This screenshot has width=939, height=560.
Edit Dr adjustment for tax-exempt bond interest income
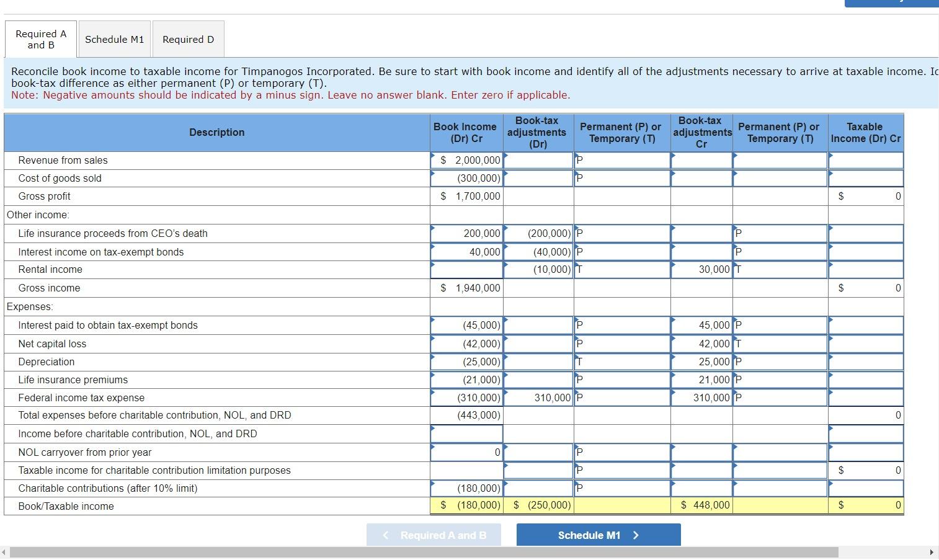(x=538, y=252)
